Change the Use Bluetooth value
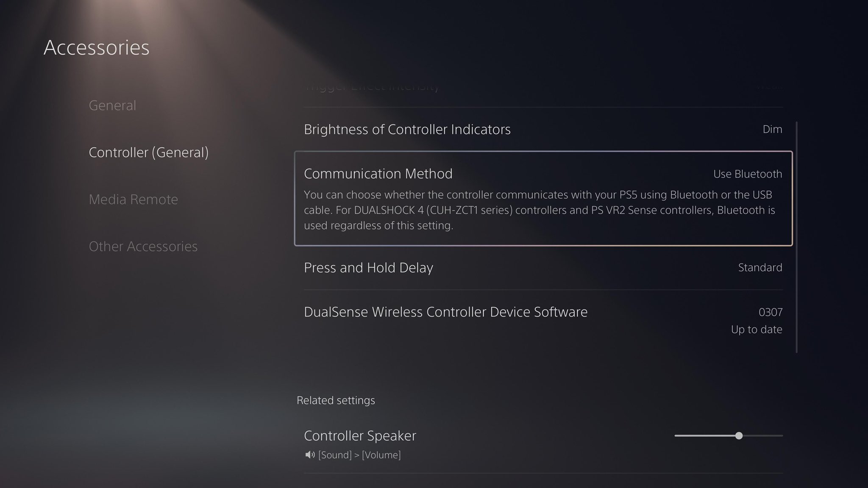 [x=748, y=174]
